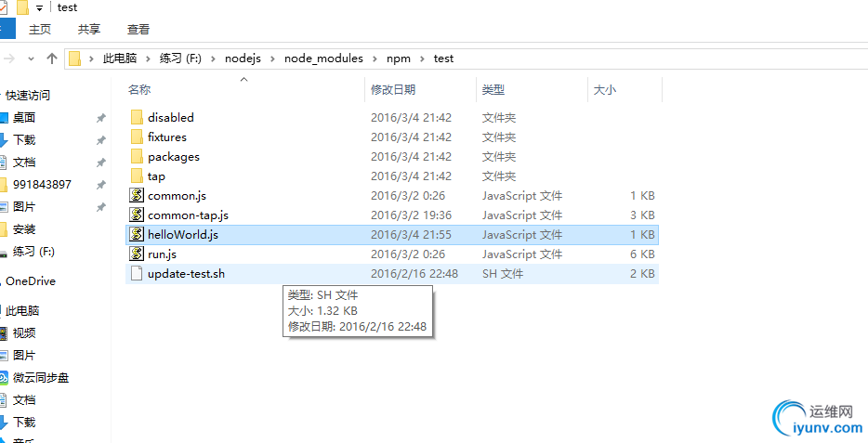Viewport: 868px width, 443px height.
Task: Click title bar quick access dropdown arrow
Action: click(39, 7)
